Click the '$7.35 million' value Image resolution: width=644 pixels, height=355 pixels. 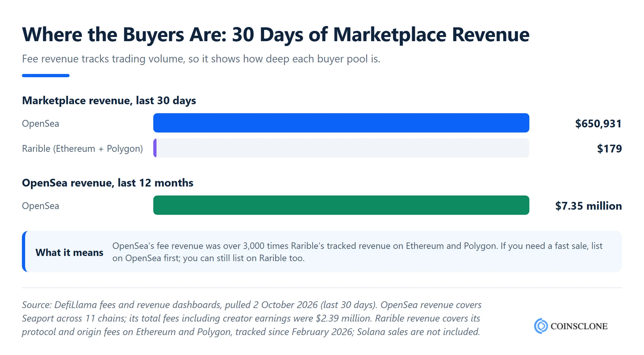pyautogui.click(x=588, y=206)
